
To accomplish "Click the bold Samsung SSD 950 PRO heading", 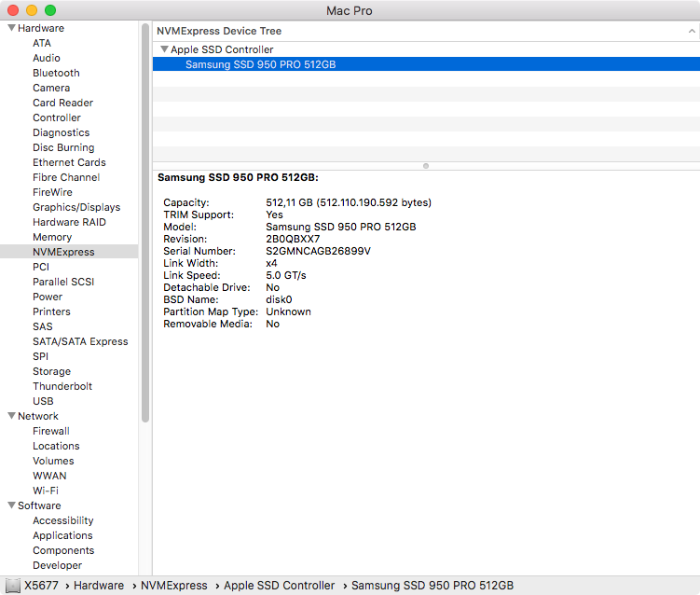I will [238, 177].
